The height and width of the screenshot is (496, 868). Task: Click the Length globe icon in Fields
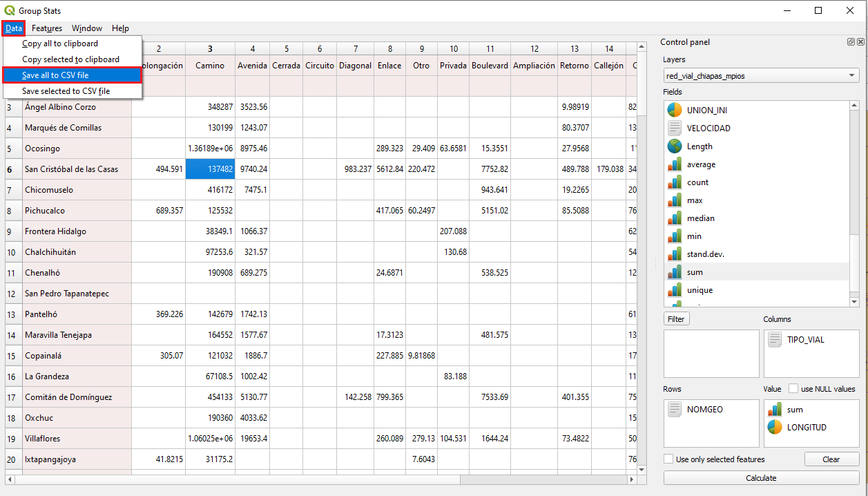(675, 146)
